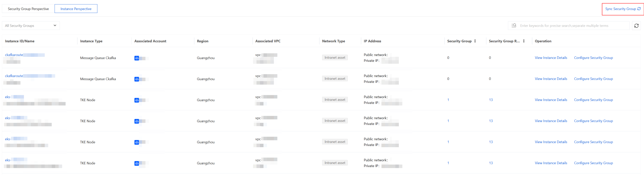Expand the dropdown chevron next to All Security Groups
The image size is (644, 175).
point(55,25)
